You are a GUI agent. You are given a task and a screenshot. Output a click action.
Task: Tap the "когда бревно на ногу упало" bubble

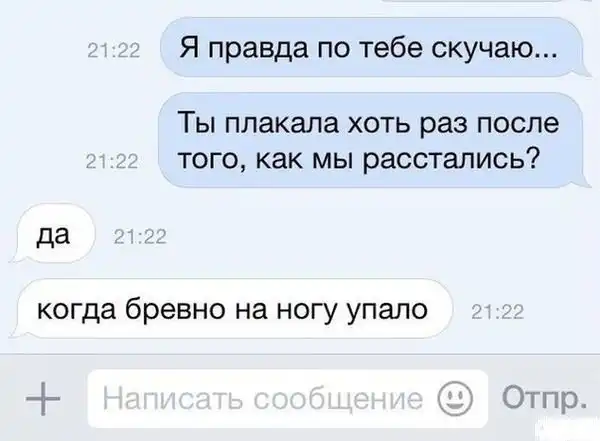[230, 309]
